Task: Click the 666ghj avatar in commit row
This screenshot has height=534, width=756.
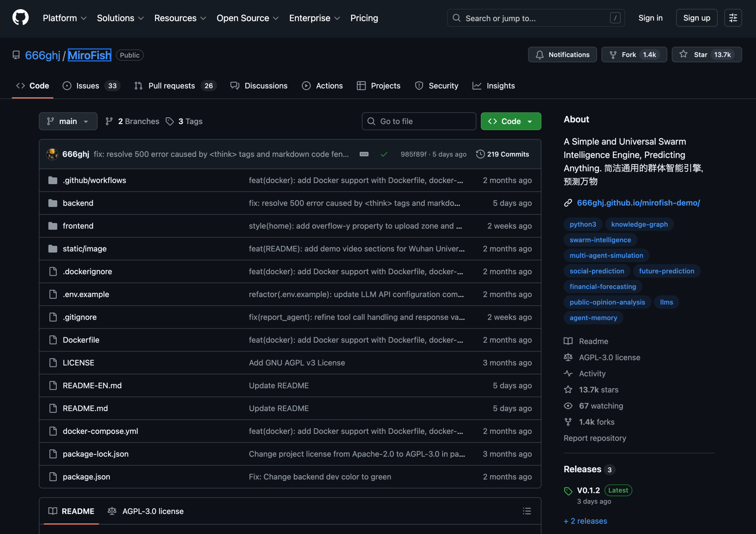Action: (x=52, y=154)
